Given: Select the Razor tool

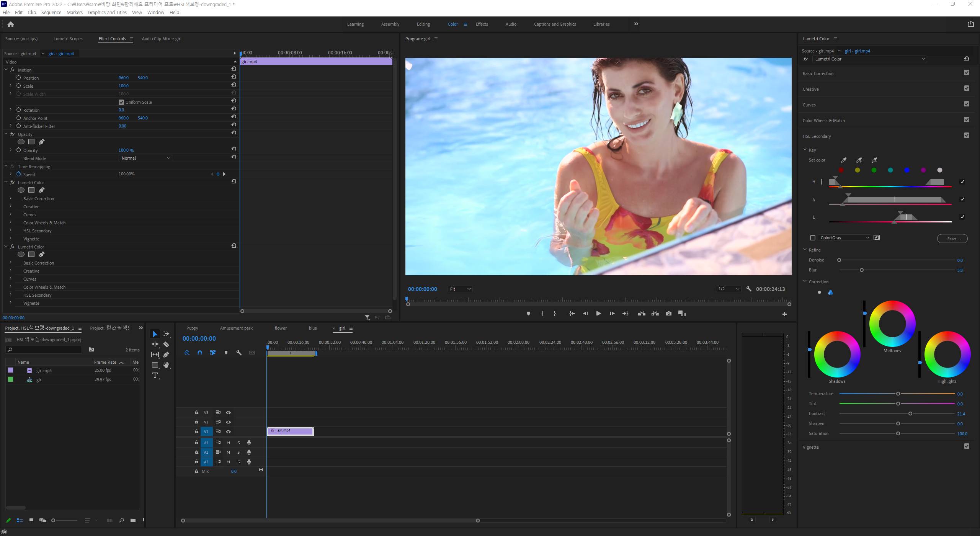Looking at the screenshot, I should 166,345.
